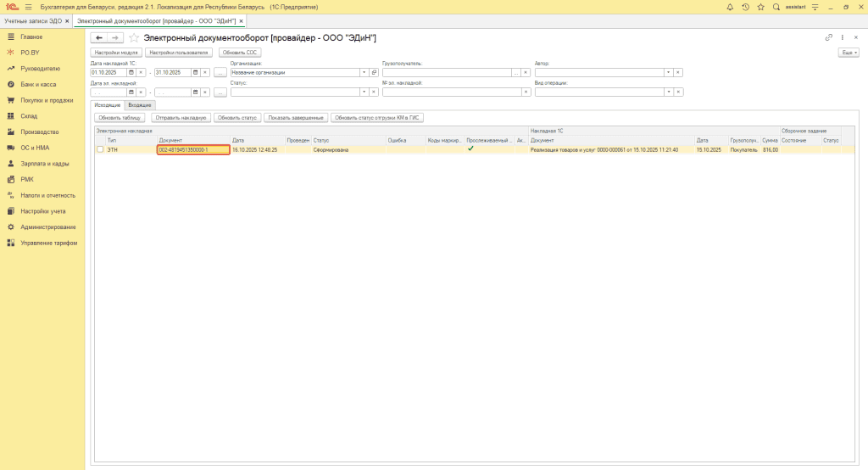Click the search magnifier icon
868x470 pixels.
(x=776, y=7)
